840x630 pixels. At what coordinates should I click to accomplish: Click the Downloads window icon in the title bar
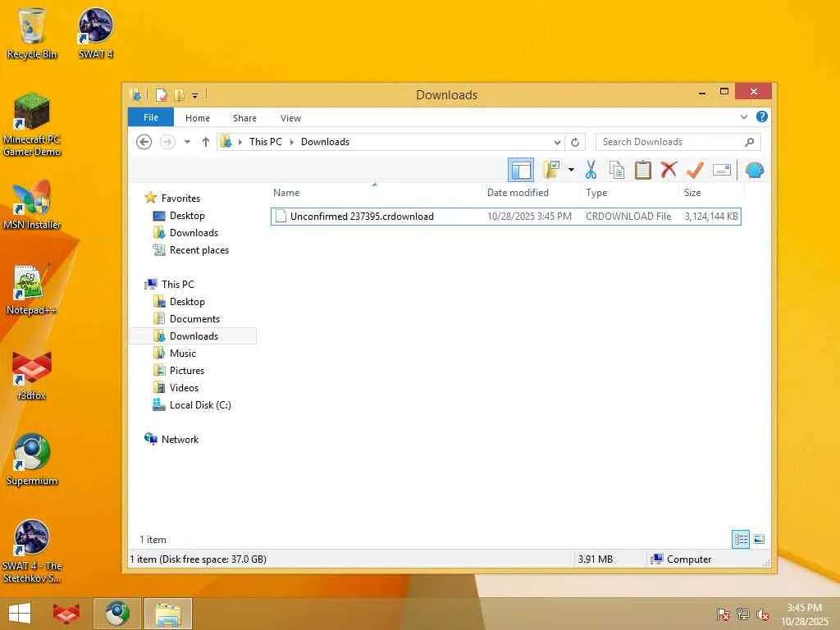pos(136,95)
